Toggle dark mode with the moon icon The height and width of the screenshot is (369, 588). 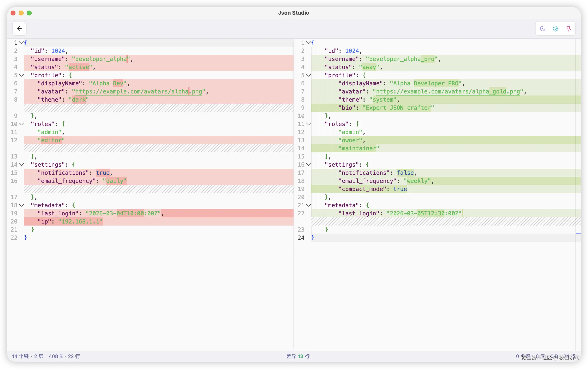pos(543,29)
